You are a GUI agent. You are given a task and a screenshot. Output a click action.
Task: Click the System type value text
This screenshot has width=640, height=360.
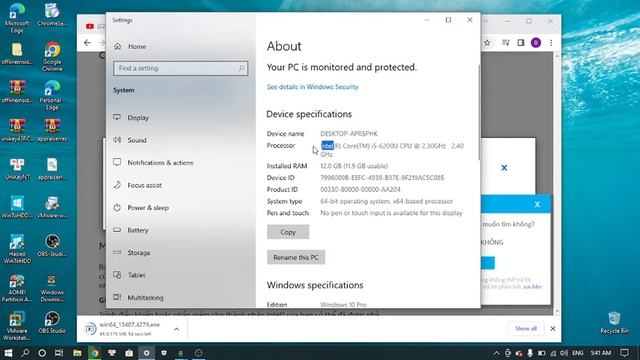click(x=387, y=201)
